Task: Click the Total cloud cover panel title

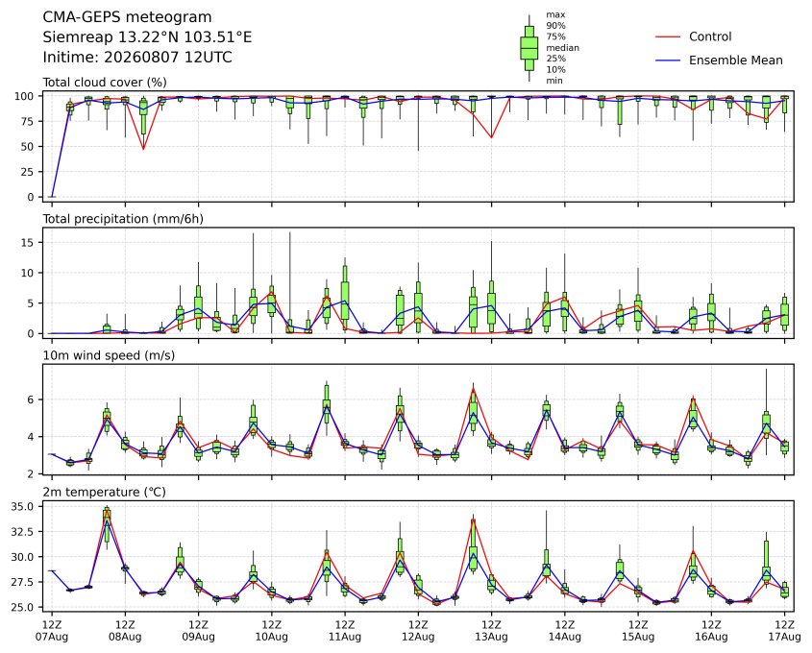Action: [x=105, y=83]
